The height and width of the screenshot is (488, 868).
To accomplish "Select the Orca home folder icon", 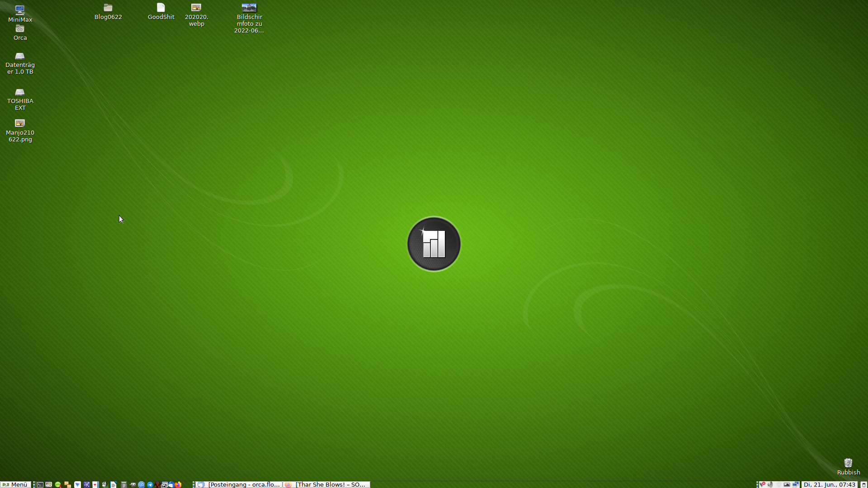I will (x=20, y=33).
